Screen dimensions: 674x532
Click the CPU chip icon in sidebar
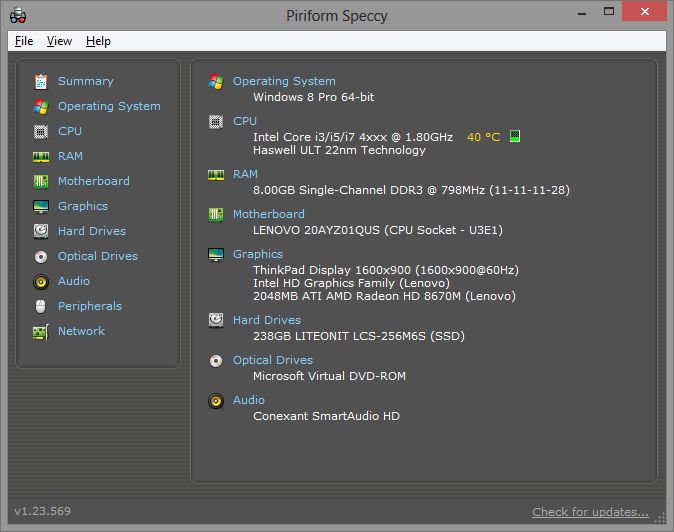click(x=41, y=131)
